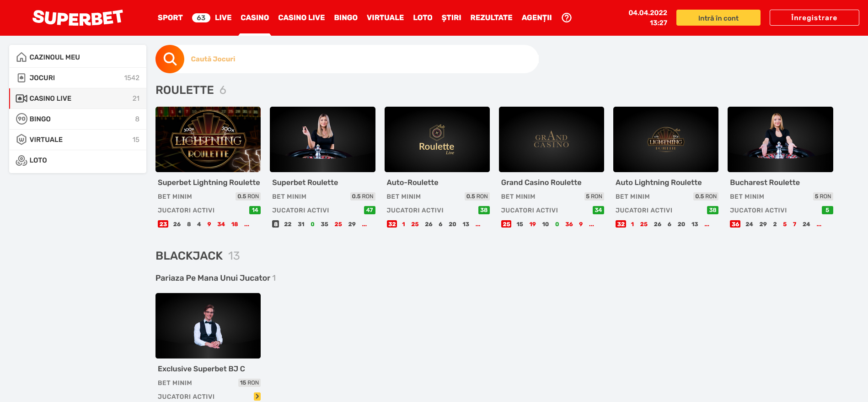Image resolution: width=868 pixels, height=402 pixels.
Task: Click active players badge 47 on Superbet Roulette
Action: pos(370,210)
